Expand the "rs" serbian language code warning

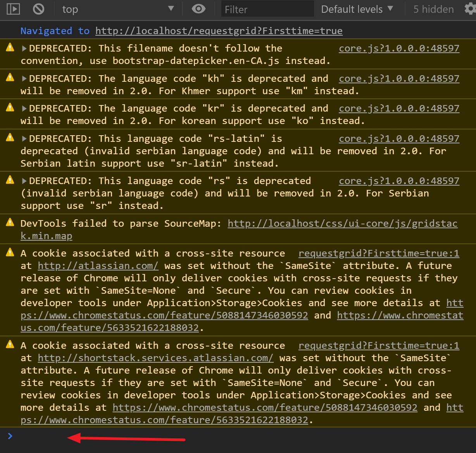tap(24, 181)
